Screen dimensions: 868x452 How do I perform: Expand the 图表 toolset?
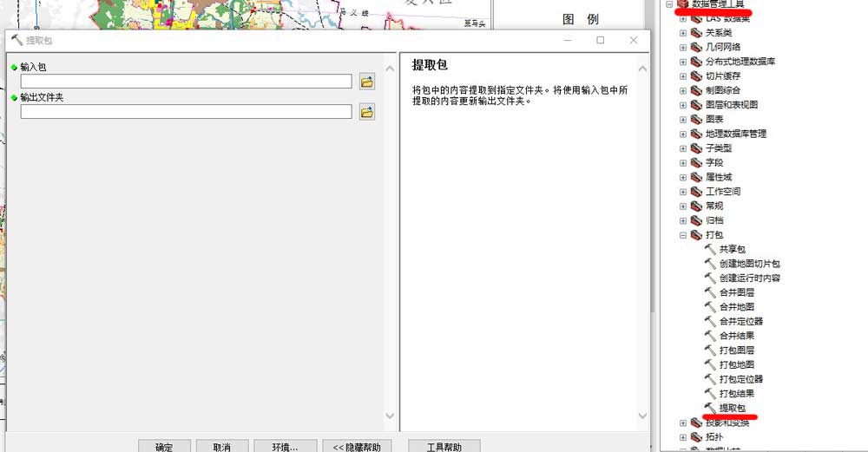pos(683,120)
